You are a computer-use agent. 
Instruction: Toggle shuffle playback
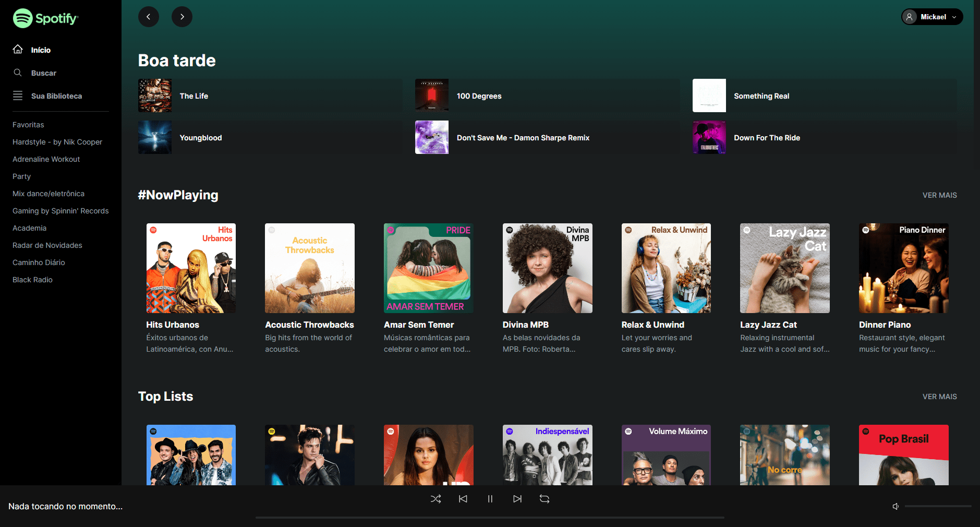(436, 499)
